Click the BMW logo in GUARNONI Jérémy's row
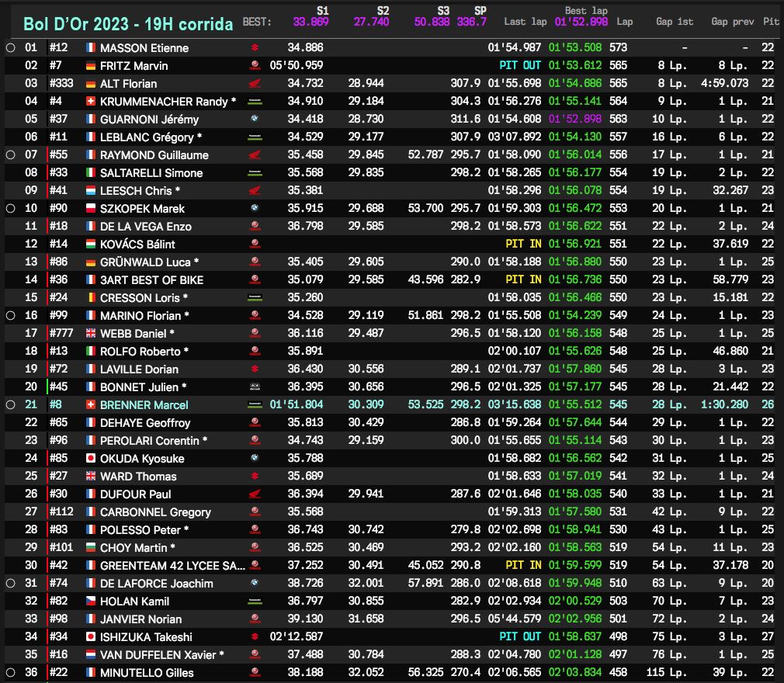This screenshot has width=784, height=683. click(255, 119)
